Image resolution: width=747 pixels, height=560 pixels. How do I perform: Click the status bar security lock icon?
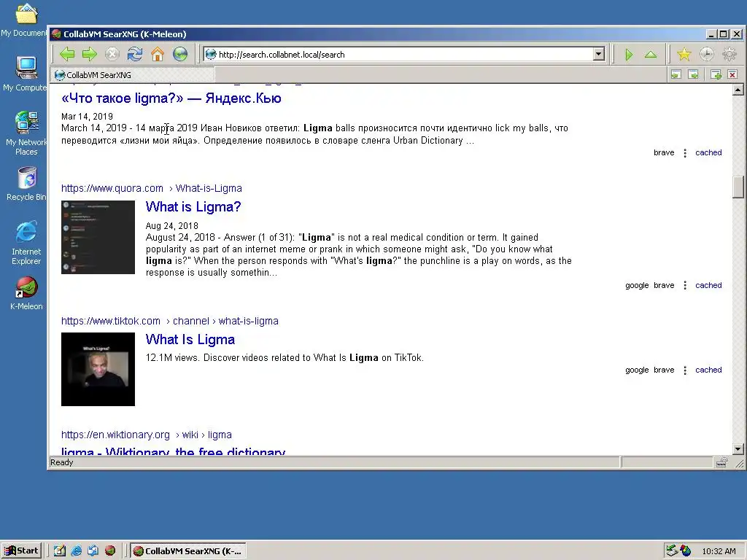pos(721,462)
